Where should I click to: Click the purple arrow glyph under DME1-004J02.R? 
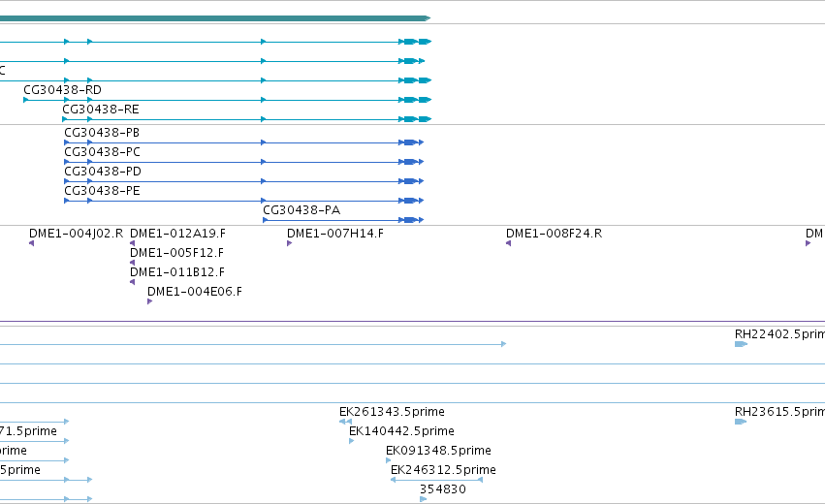pyautogui.click(x=32, y=243)
